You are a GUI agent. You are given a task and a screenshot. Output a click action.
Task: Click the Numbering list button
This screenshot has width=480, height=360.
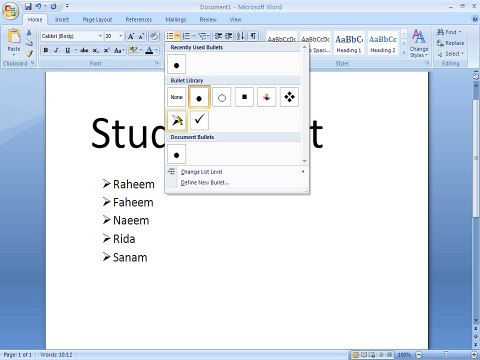[x=186, y=36]
